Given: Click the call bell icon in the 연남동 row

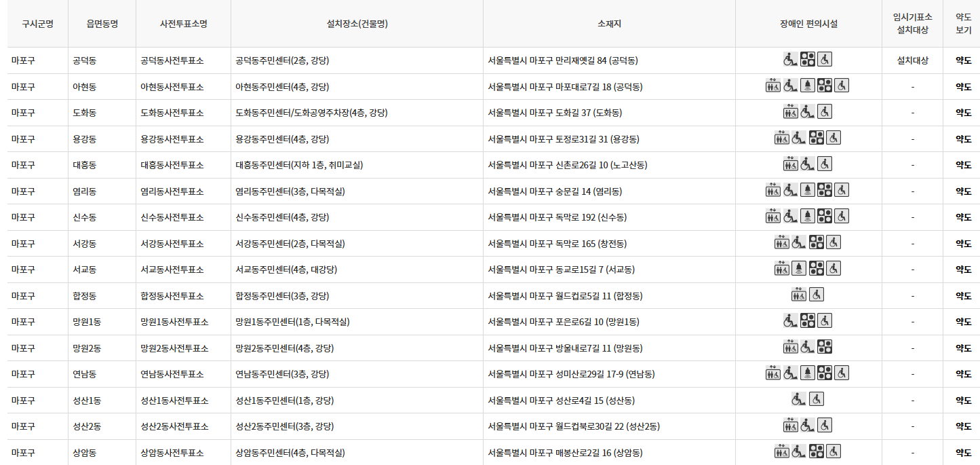Looking at the screenshot, I should 808,373.
